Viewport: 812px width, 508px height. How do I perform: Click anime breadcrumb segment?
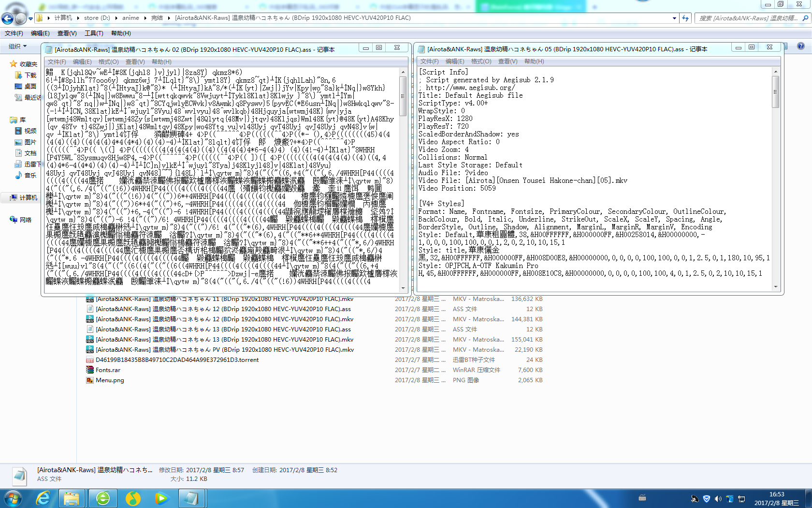pyautogui.click(x=130, y=18)
